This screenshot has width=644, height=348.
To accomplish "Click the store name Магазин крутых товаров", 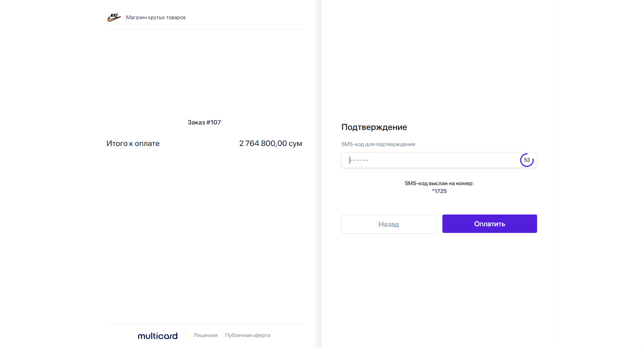I will tap(156, 18).
